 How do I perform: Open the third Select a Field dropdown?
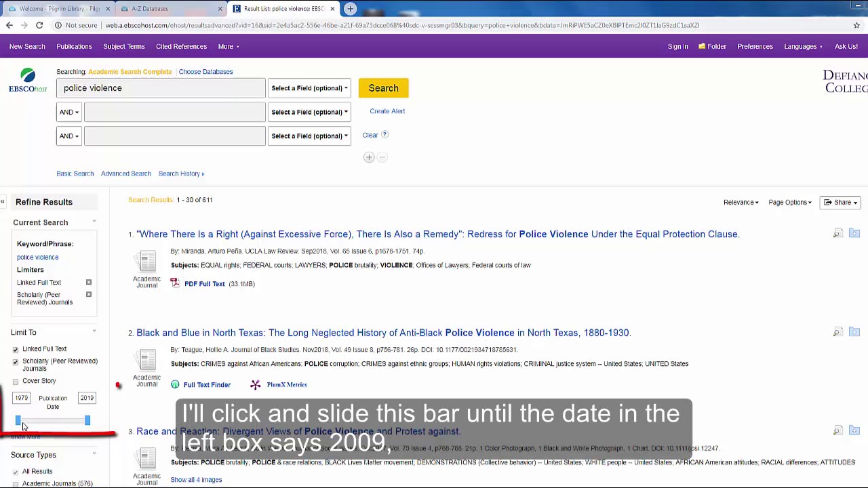click(x=309, y=136)
